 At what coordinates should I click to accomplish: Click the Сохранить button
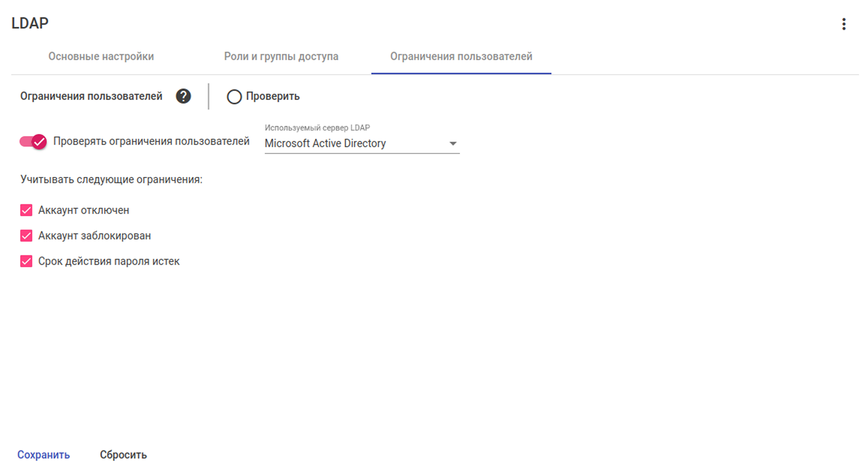[44, 455]
